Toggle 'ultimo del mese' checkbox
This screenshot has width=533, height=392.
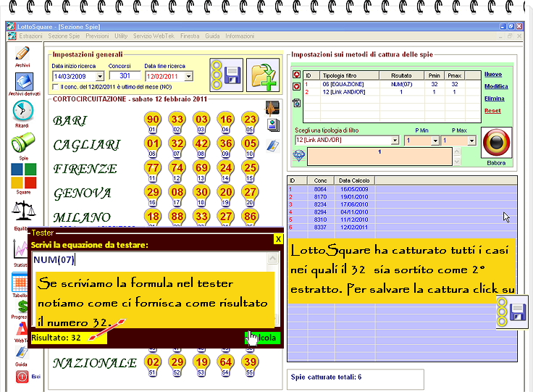[x=56, y=87]
